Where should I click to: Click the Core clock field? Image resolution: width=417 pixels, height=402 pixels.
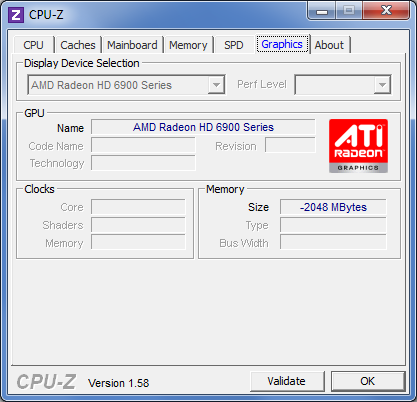(138, 207)
